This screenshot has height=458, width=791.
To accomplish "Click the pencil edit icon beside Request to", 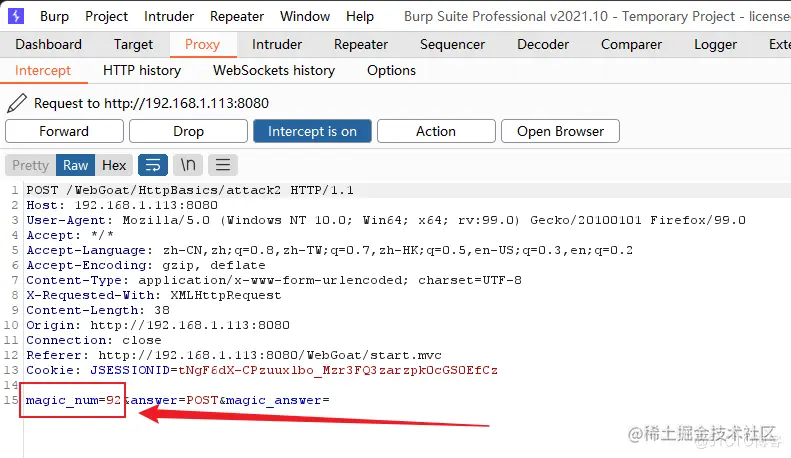I will [x=17, y=103].
